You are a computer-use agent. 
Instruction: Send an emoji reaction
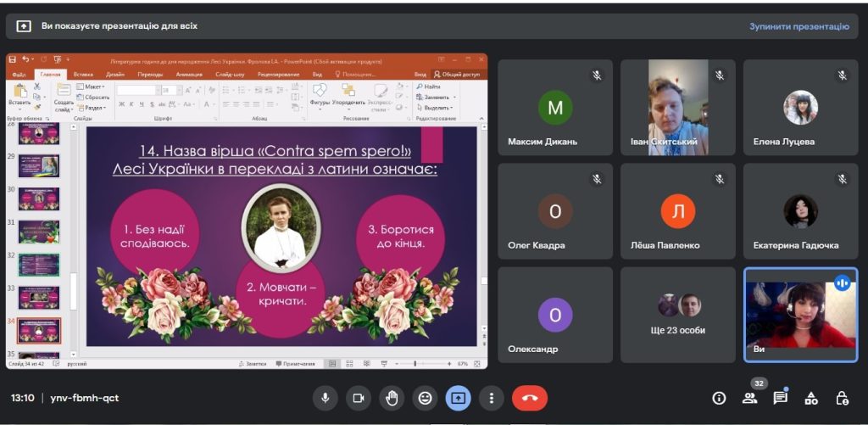pyautogui.click(x=425, y=398)
